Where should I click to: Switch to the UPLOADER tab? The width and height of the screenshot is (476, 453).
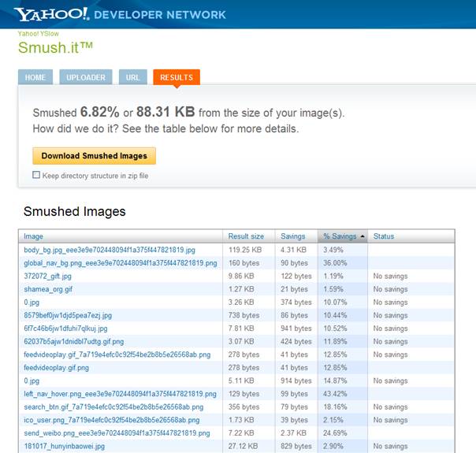click(87, 77)
